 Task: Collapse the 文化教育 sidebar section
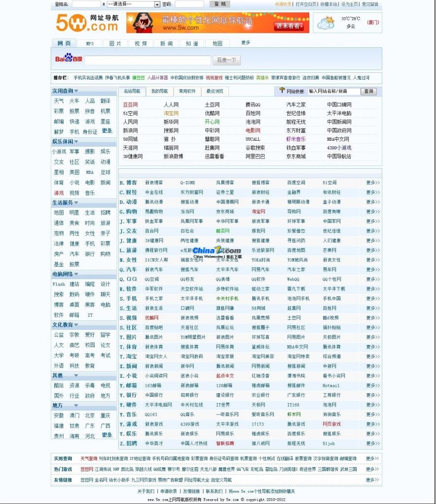point(76,325)
